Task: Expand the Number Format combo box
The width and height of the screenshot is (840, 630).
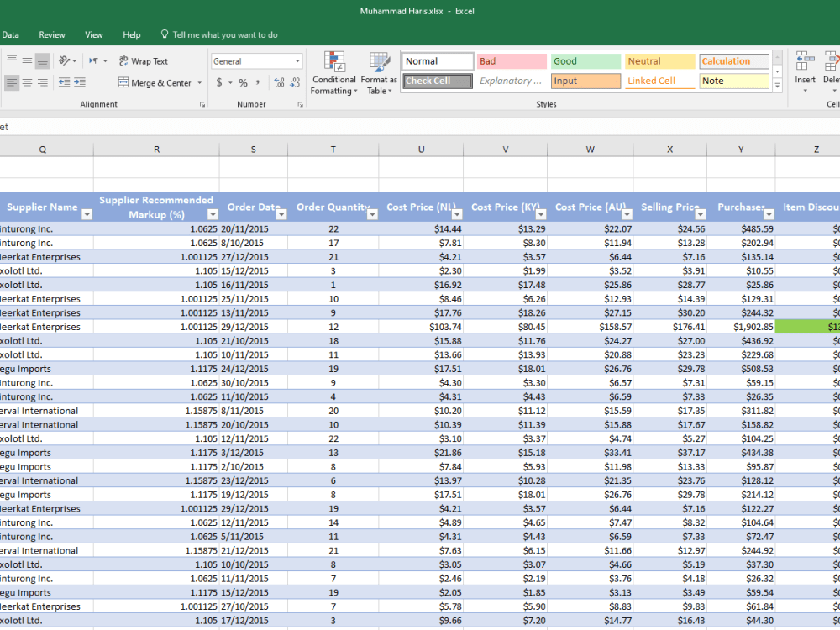Action: 297,61
